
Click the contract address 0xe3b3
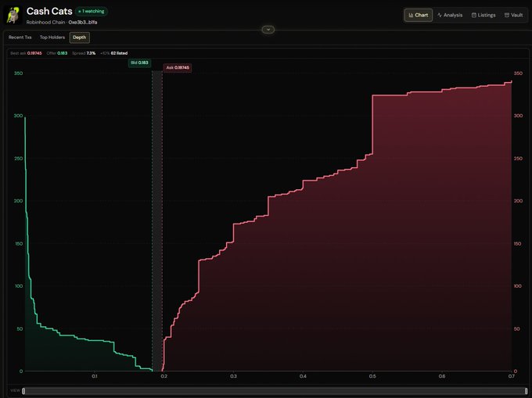(x=83, y=23)
